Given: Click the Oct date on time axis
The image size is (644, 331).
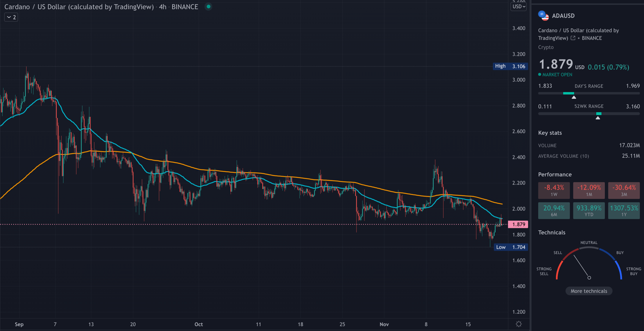Looking at the screenshot, I should click(199, 324).
